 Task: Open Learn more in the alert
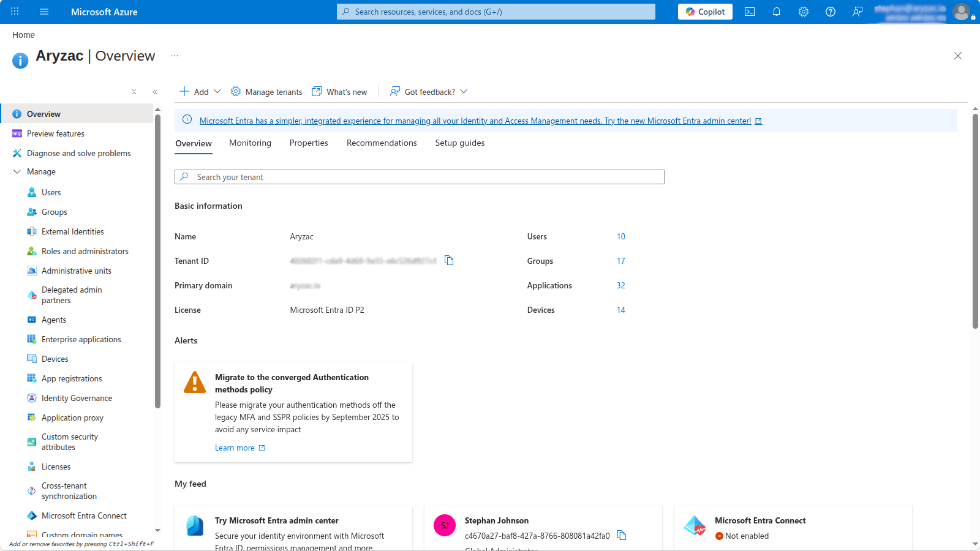pyautogui.click(x=239, y=448)
